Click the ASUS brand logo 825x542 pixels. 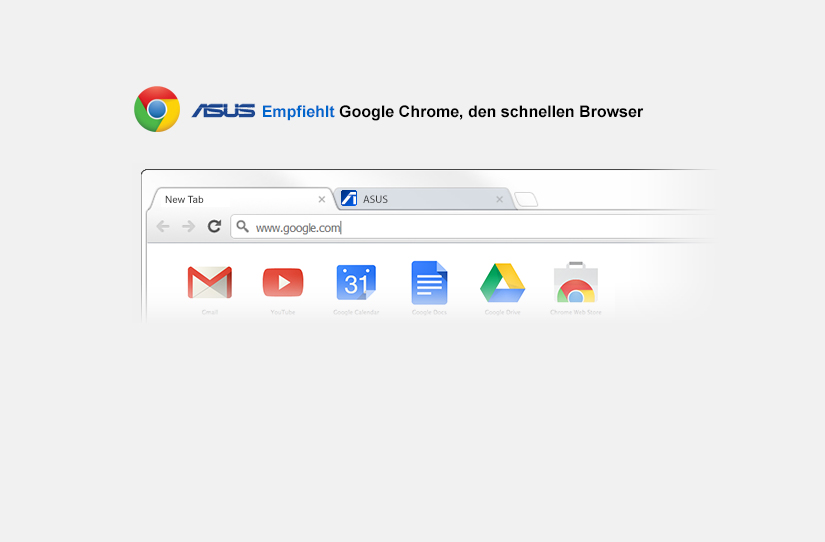point(224,111)
